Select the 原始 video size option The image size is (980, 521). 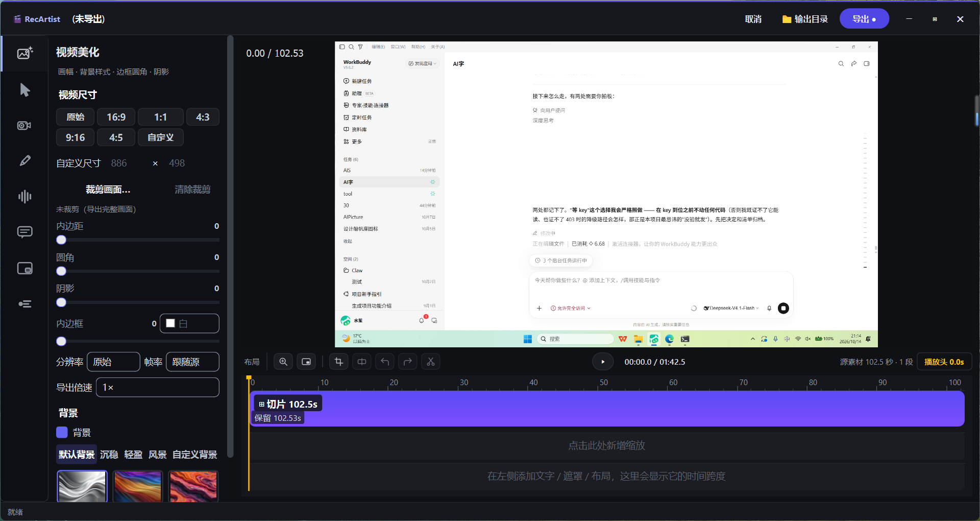tap(75, 117)
